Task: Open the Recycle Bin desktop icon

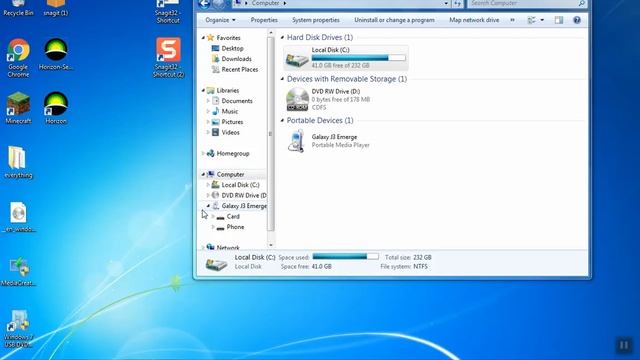Action: coord(18,8)
